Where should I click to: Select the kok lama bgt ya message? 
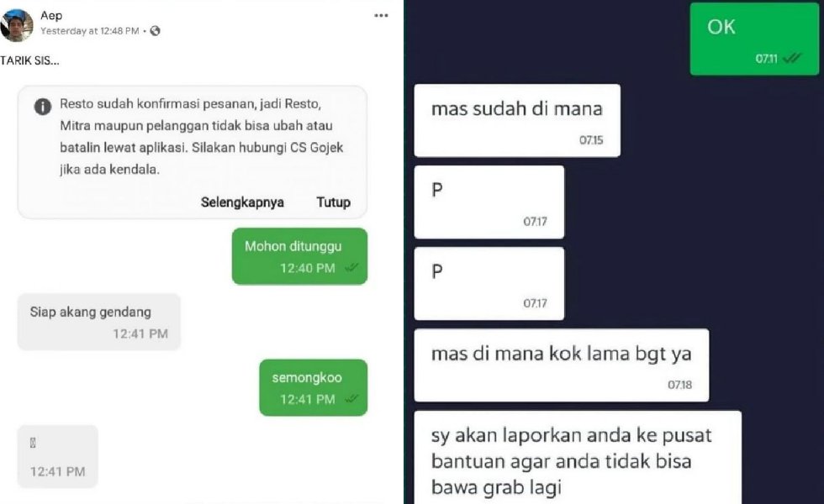pos(562,365)
